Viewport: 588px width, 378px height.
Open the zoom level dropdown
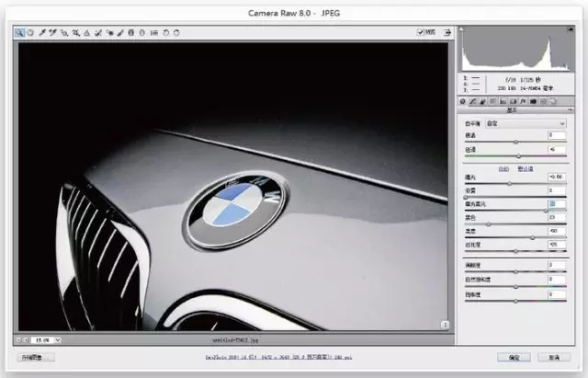pyautogui.click(x=46, y=339)
